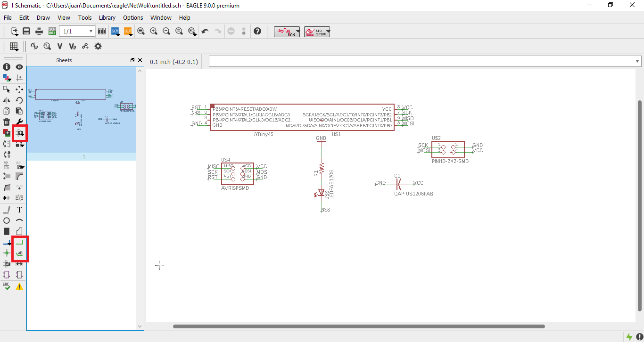644x342 pixels.
Task: Select the Mark tool
Action: 19,78
